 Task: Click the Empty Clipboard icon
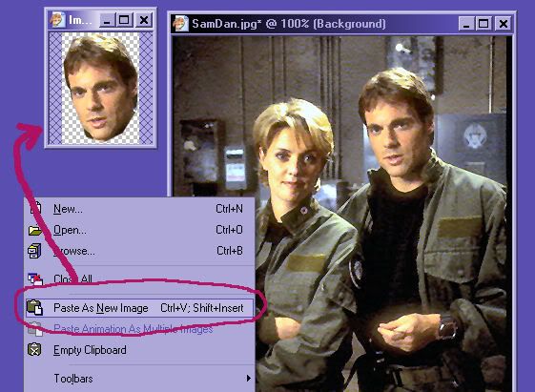coord(34,350)
